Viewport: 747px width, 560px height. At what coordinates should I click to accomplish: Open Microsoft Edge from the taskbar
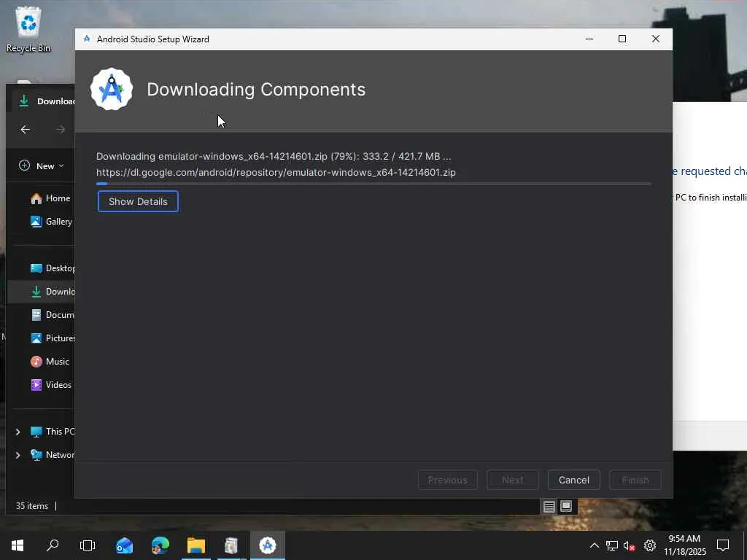160,545
